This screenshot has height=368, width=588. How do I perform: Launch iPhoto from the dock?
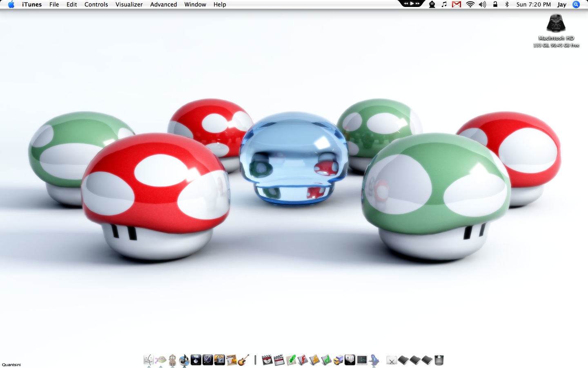point(220,360)
